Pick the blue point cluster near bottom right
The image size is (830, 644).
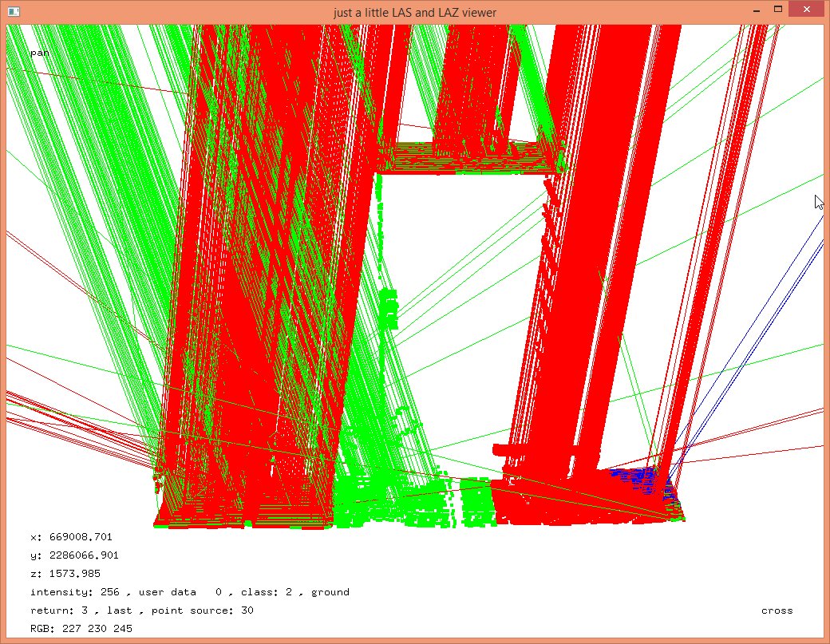(x=638, y=477)
